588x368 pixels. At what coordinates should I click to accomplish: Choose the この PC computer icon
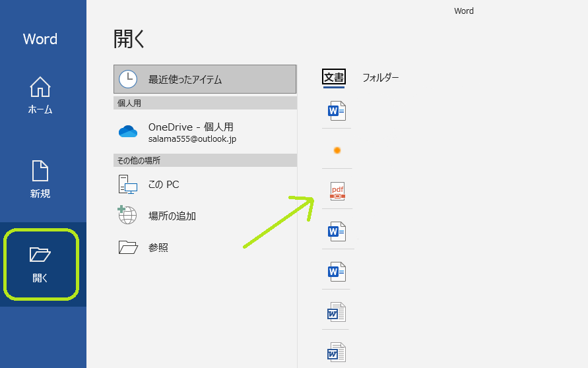point(128,185)
